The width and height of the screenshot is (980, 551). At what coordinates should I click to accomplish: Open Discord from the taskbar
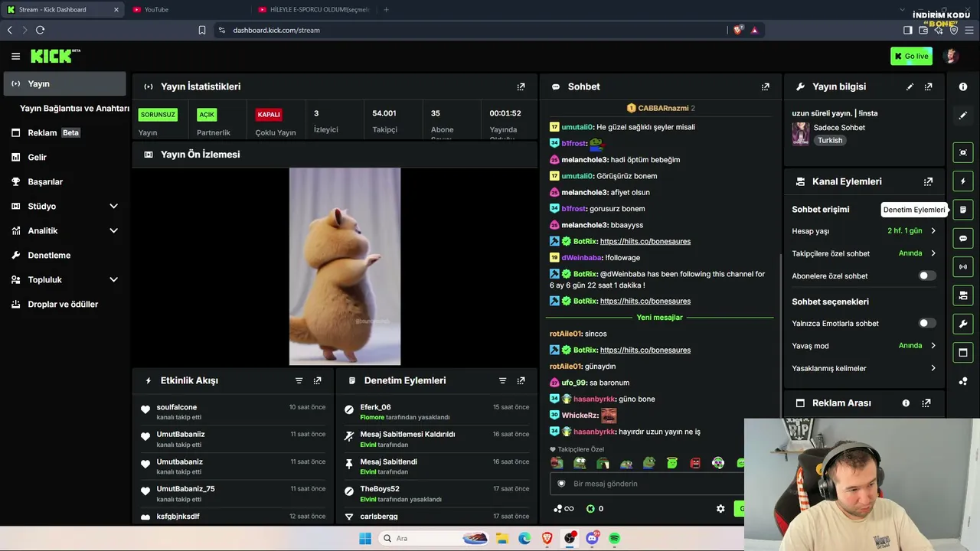coord(592,538)
